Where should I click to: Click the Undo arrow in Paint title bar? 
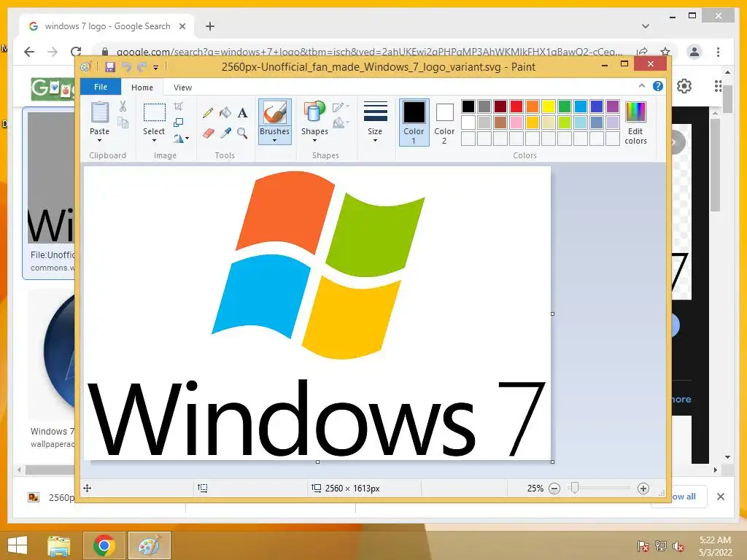(126, 67)
